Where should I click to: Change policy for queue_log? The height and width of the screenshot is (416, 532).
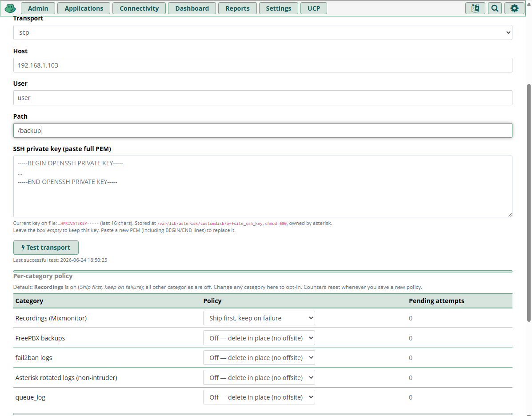[x=259, y=397]
